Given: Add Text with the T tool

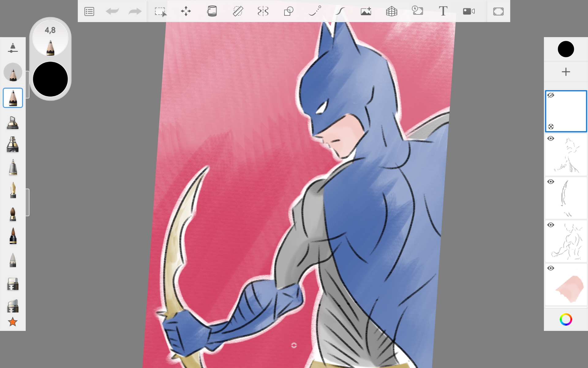Looking at the screenshot, I should pyautogui.click(x=443, y=12).
